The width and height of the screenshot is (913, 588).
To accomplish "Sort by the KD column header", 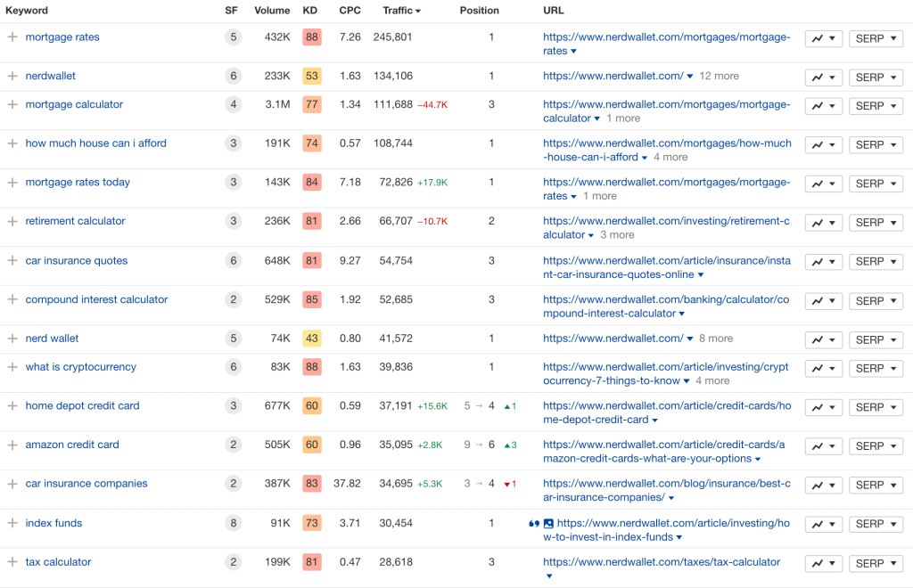I will coord(309,11).
